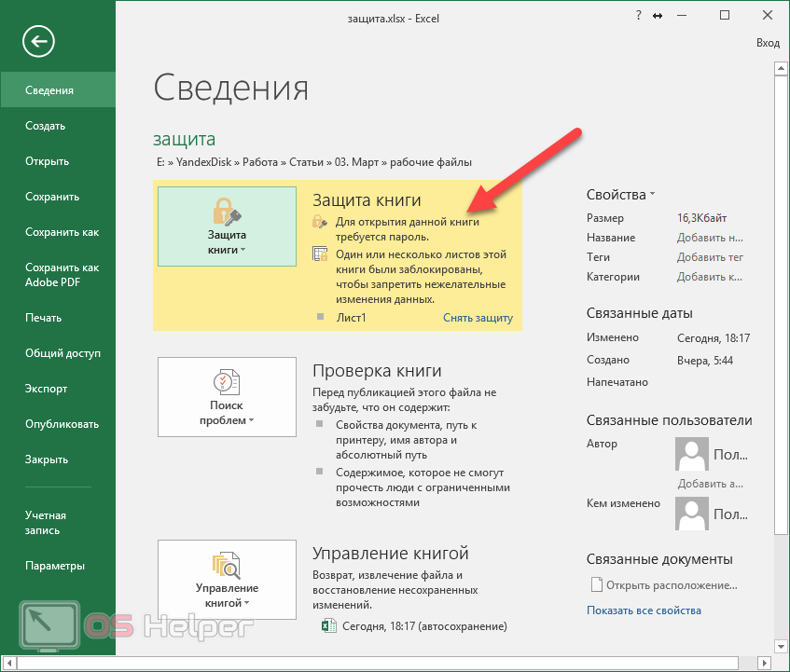This screenshot has height=672, width=790.
Task: Click the 'Вчера, 5:44' created date
Action: [x=705, y=361]
